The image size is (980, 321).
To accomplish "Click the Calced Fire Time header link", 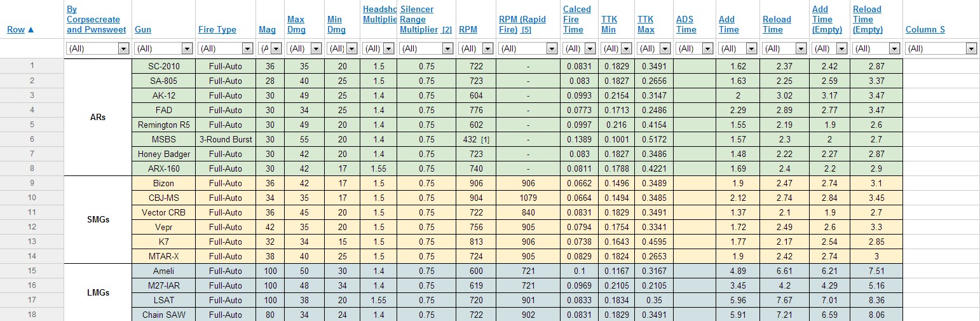I will pos(577,19).
